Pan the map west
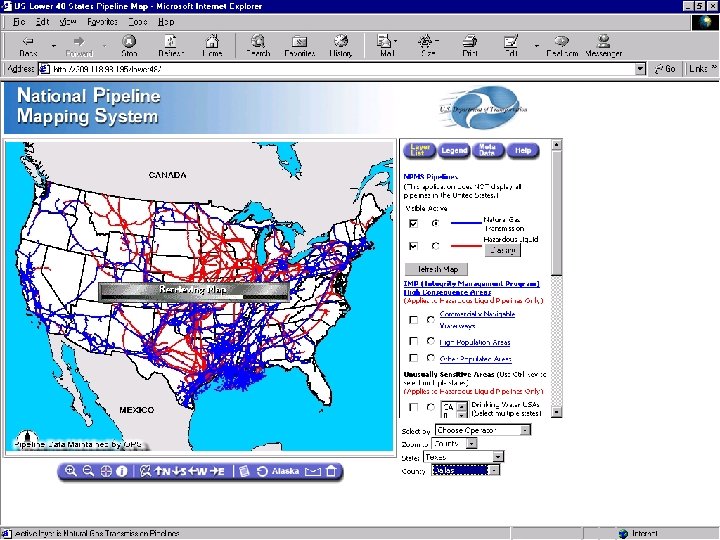This screenshot has width=720, height=540. pos(198,471)
